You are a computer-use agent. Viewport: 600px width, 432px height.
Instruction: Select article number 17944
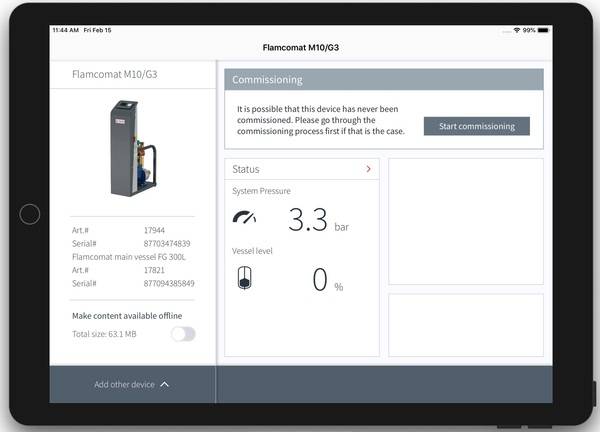tap(154, 230)
